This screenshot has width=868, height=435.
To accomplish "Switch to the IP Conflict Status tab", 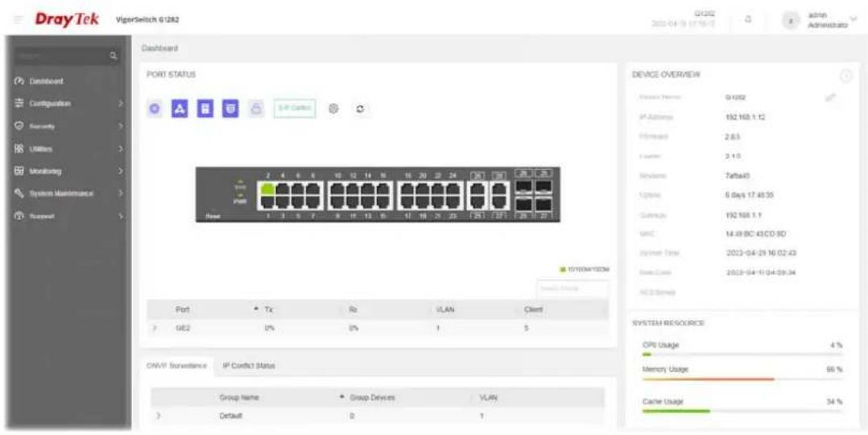I will point(249,366).
